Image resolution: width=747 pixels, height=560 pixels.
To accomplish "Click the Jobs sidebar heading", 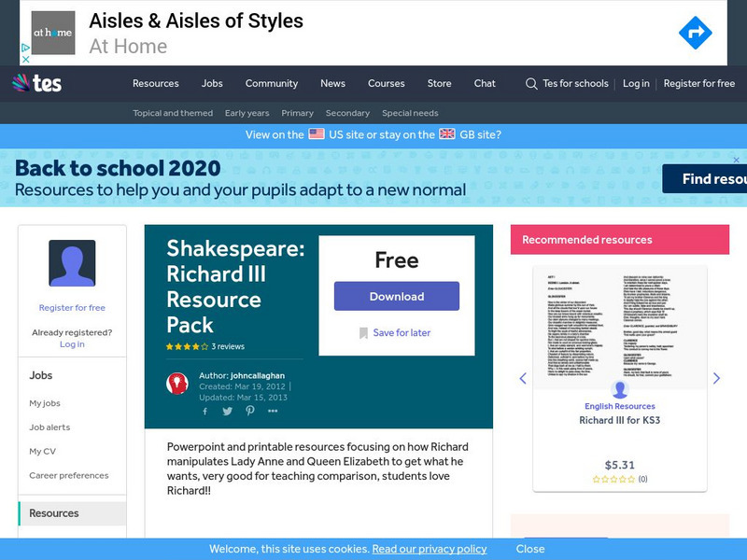I will (41, 375).
